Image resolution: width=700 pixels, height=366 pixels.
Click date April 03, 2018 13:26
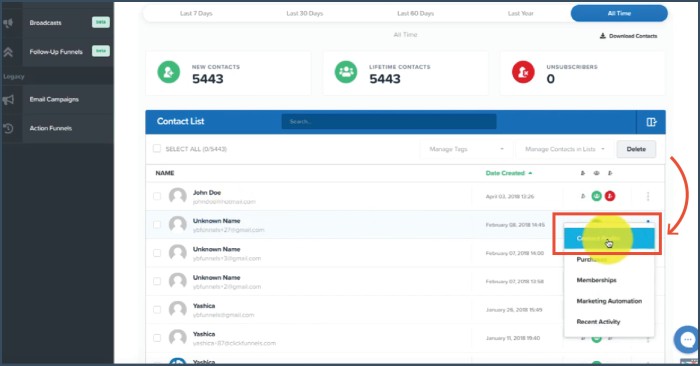(x=510, y=196)
